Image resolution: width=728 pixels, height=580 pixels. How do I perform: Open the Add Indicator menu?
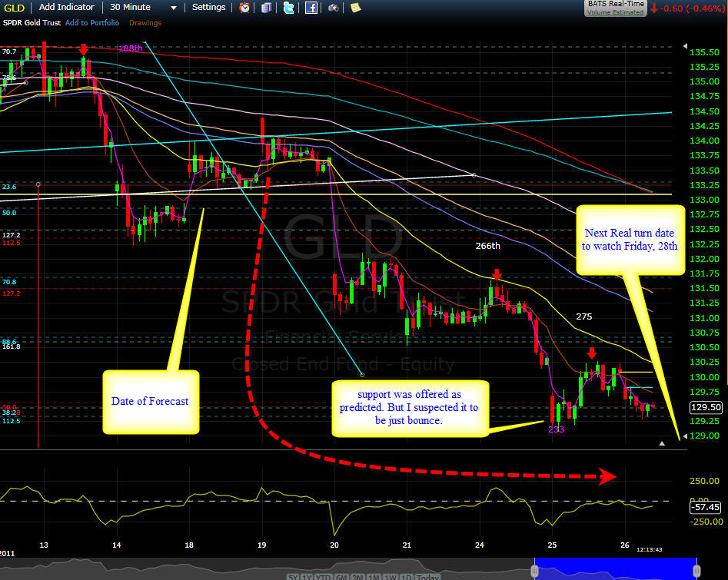(x=66, y=7)
